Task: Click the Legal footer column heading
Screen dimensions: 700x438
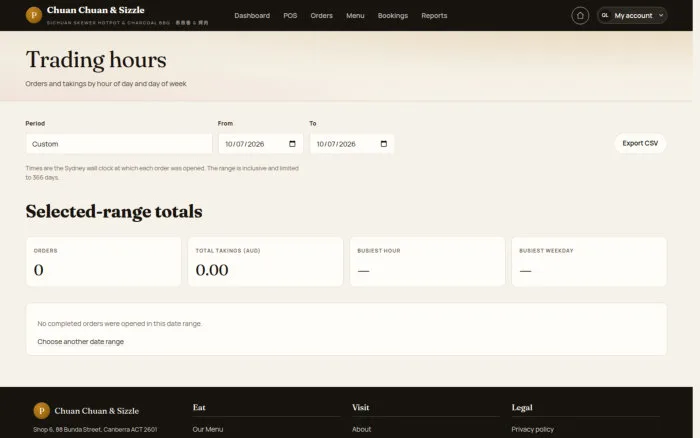Action: [x=522, y=407]
